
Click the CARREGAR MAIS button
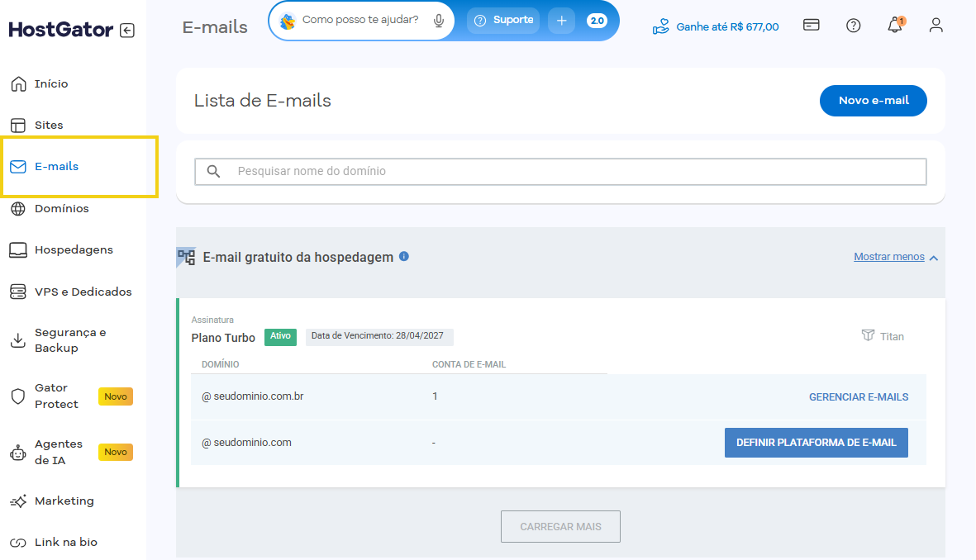click(560, 526)
